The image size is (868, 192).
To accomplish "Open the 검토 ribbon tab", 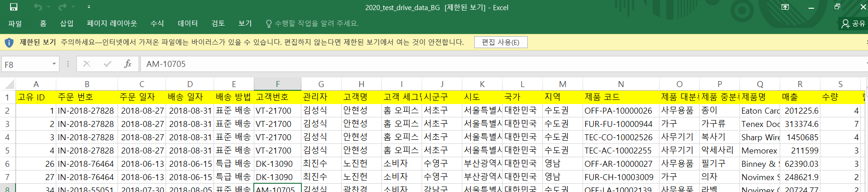I will tap(218, 23).
